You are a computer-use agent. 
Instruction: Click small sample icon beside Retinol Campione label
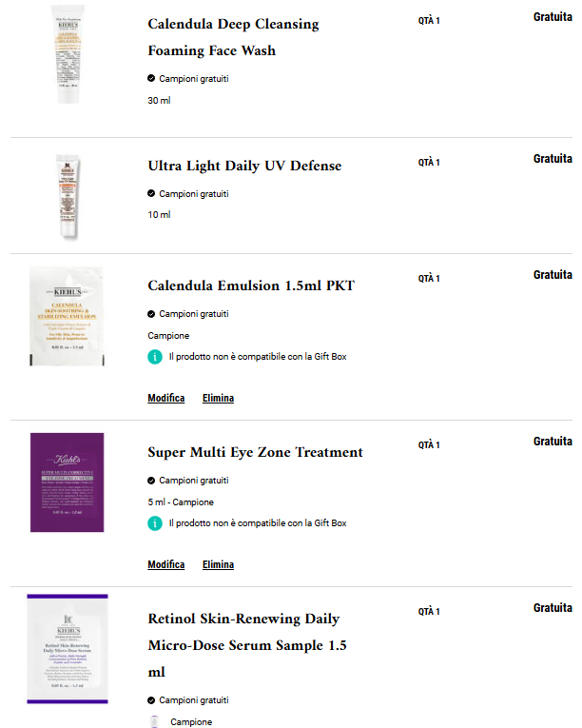pos(155,721)
